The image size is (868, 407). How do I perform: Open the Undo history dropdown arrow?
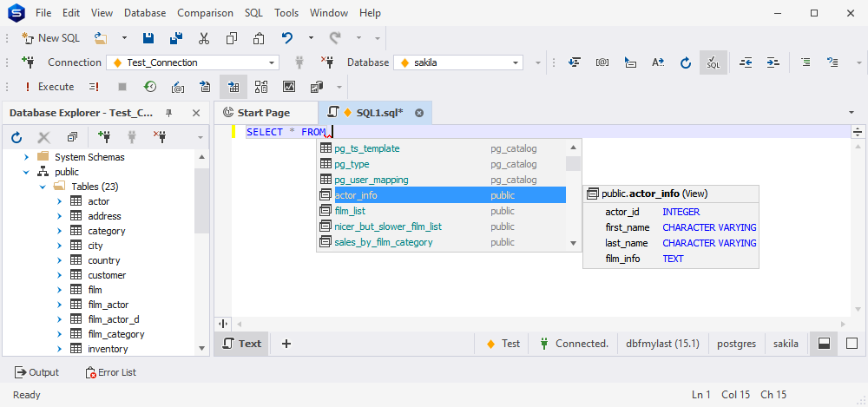tap(311, 38)
